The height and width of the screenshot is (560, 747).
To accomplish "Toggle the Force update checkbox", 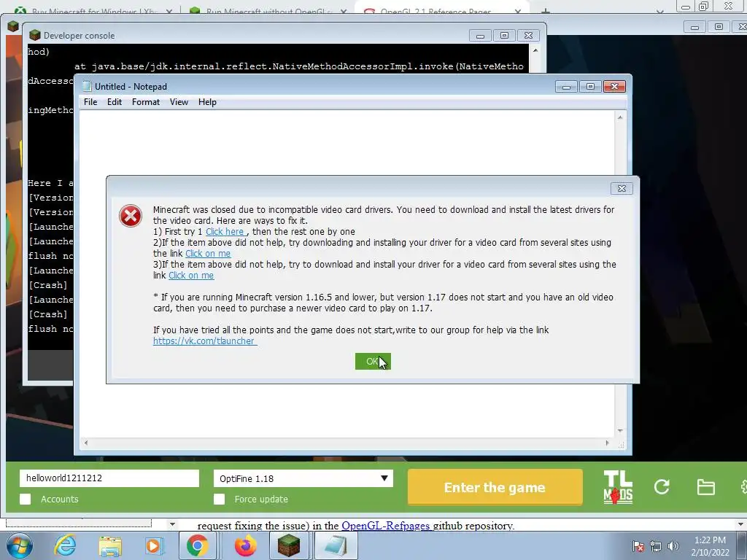I will pos(219,499).
